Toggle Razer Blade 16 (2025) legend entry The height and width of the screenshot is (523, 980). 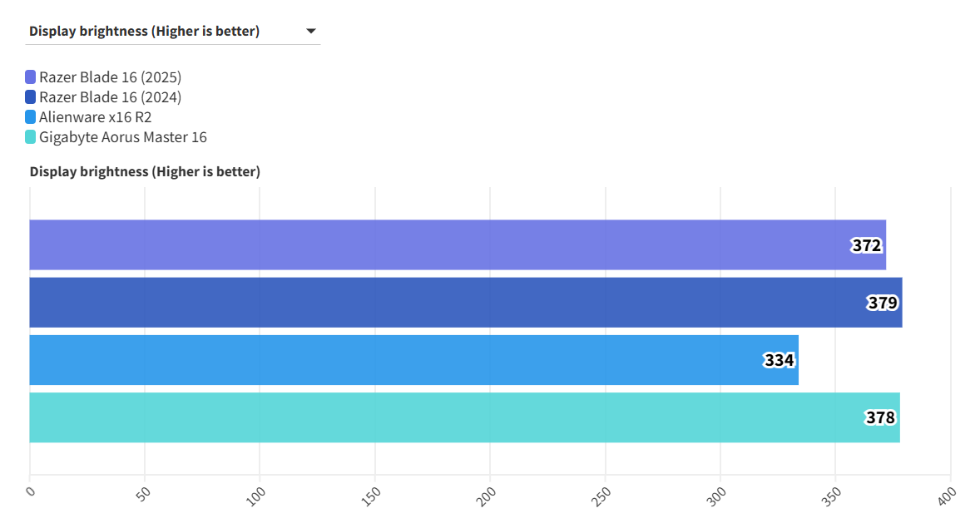[110, 77]
